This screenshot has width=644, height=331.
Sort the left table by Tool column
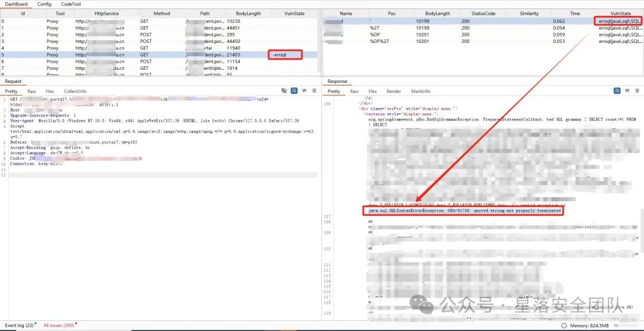60,14
